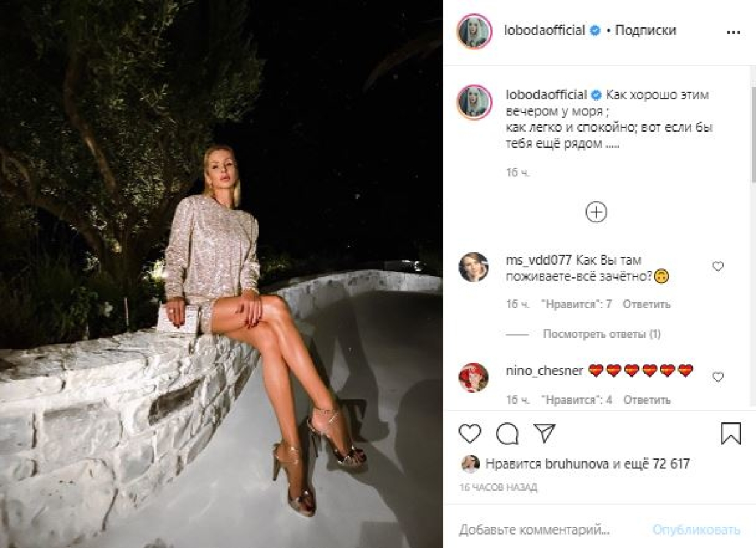
Task: Click header profile avatar of lobodaofficial
Action: click(474, 31)
